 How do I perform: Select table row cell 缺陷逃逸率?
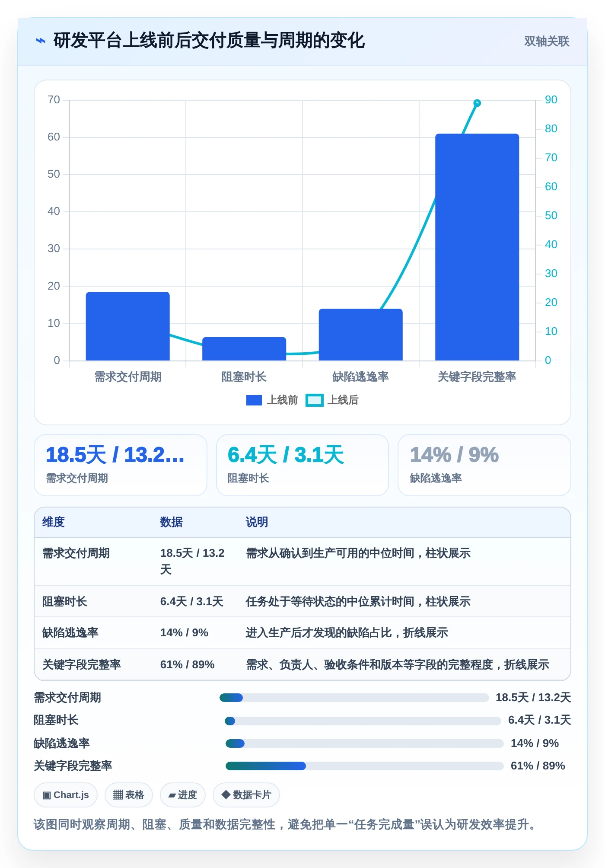(70, 633)
